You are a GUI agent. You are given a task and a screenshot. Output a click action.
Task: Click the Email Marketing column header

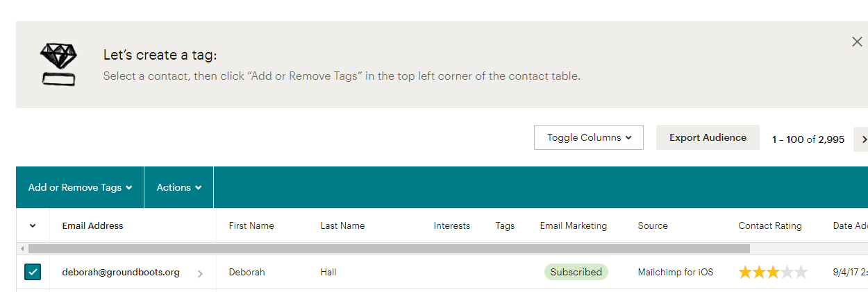click(574, 225)
